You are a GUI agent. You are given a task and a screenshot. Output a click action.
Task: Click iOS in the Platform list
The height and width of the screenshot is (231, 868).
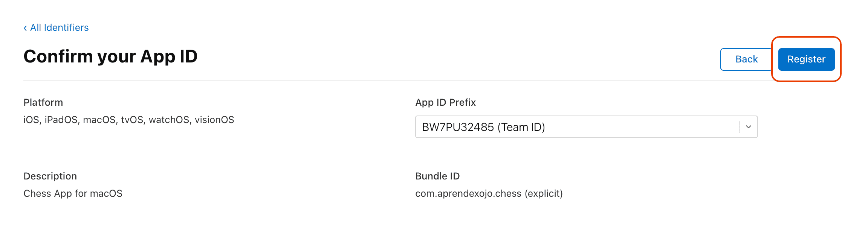coord(31,120)
